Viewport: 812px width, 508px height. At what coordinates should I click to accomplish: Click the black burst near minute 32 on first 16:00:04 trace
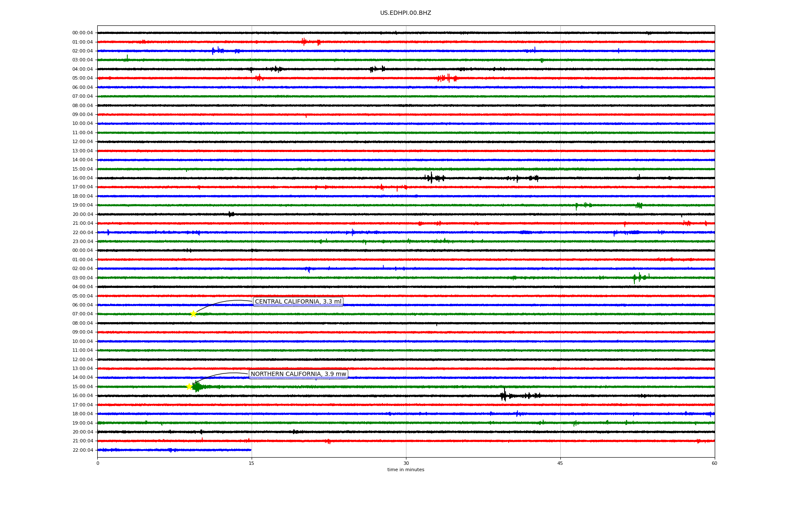click(431, 178)
